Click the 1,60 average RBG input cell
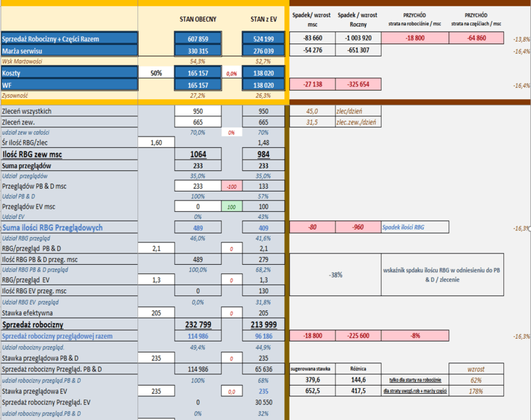The height and width of the screenshot is (420, 531). click(x=156, y=143)
